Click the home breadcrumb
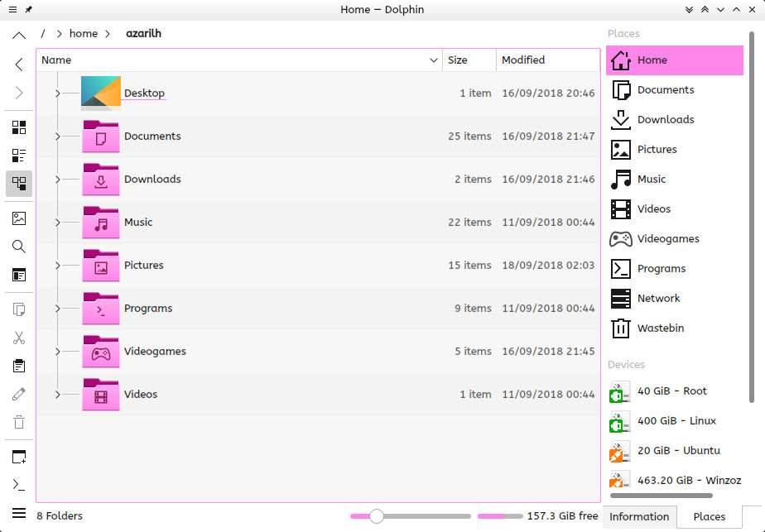The image size is (765, 532). [x=84, y=33]
